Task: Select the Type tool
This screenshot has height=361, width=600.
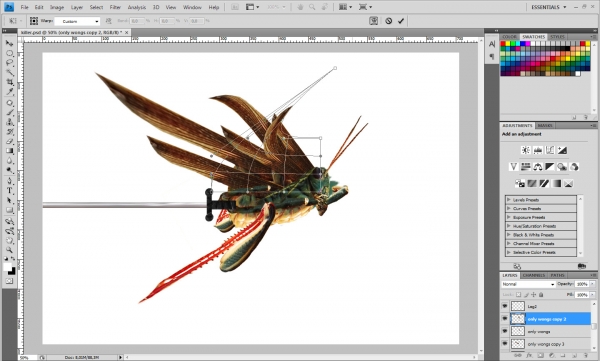Action: (x=10, y=191)
